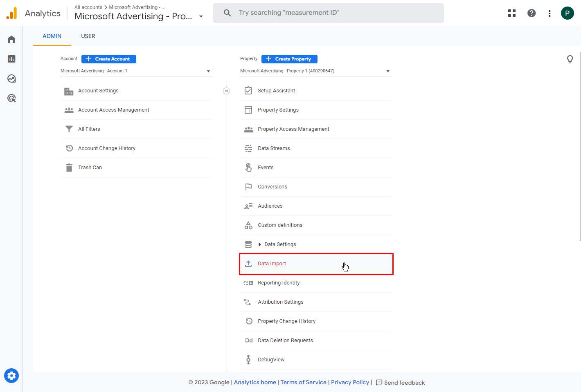Click the Admin gear icon at bottom left
Image resolution: width=581 pixels, height=392 pixels.
click(11, 375)
